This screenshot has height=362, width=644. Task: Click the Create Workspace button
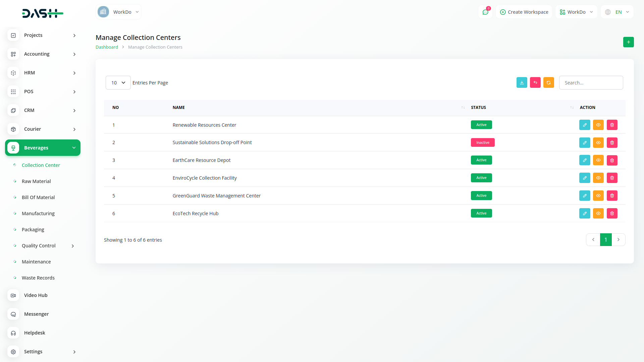click(x=524, y=12)
